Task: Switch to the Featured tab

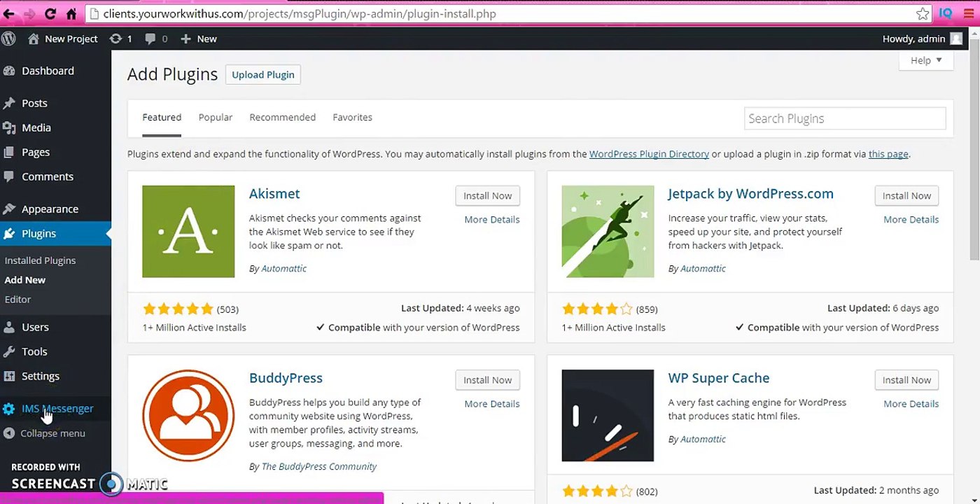Action: pos(162,118)
